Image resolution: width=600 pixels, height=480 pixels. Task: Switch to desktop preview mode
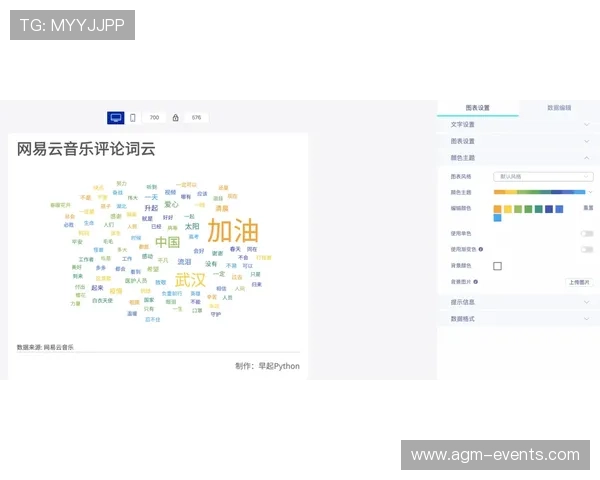tap(116, 118)
